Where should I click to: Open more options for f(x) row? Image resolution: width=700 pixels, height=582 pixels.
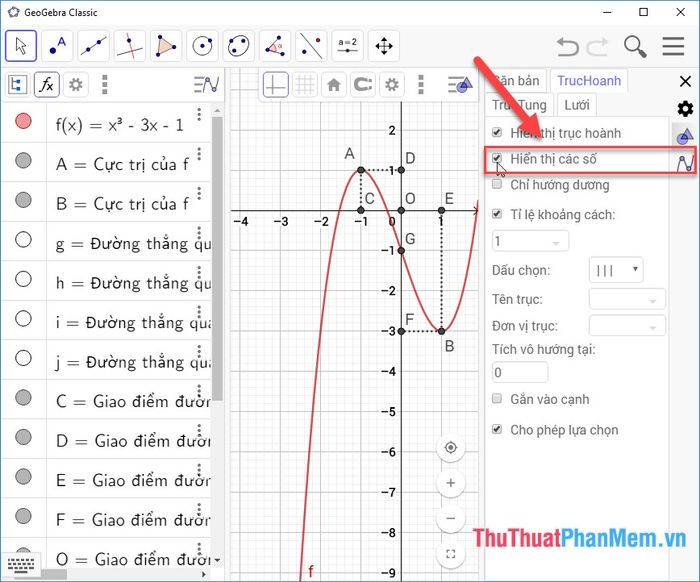point(200,114)
